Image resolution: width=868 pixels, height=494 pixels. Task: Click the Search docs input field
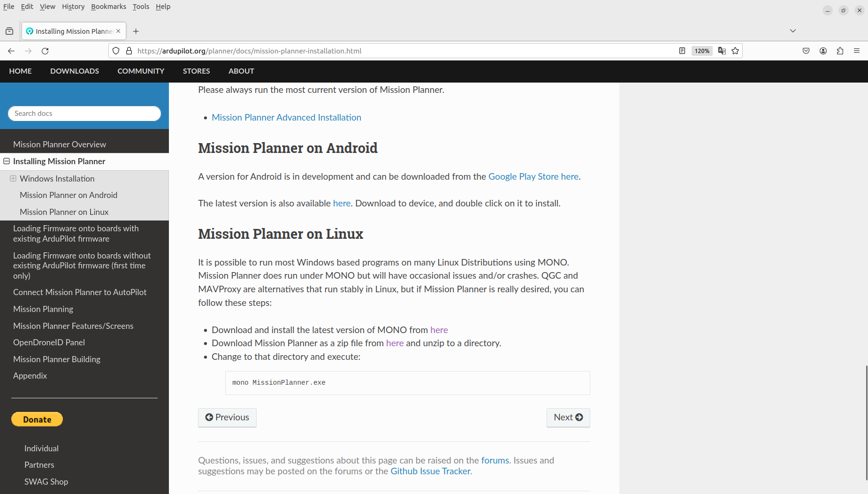(x=84, y=114)
